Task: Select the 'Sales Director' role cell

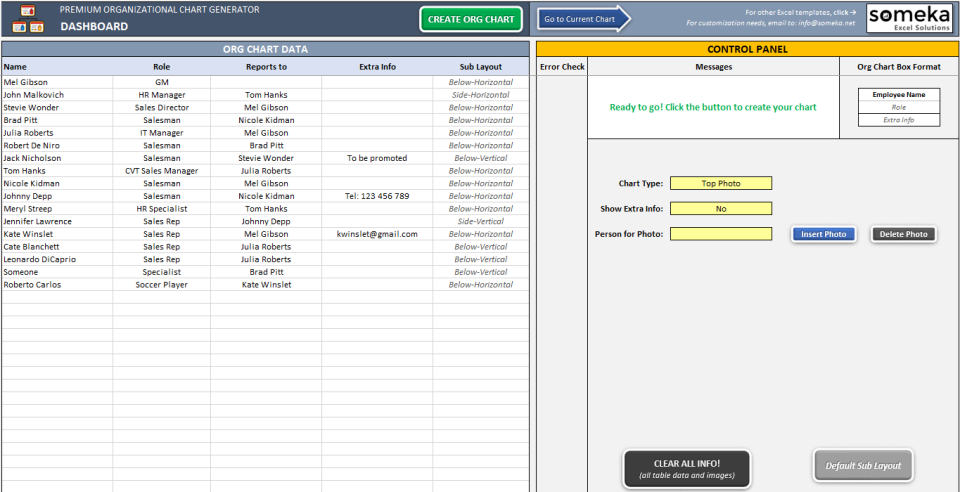Action: click(162, 108)
